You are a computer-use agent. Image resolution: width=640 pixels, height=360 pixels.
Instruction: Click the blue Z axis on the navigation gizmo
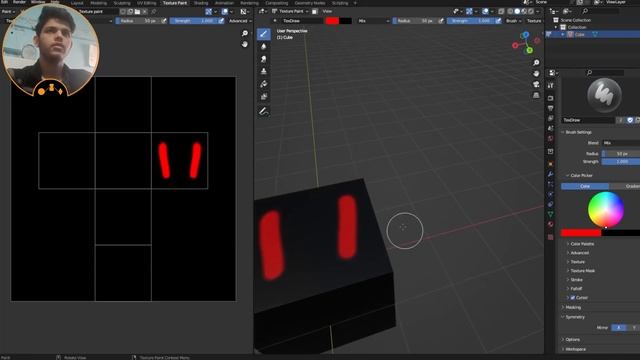pyautogui.click(x=526, y=35)
